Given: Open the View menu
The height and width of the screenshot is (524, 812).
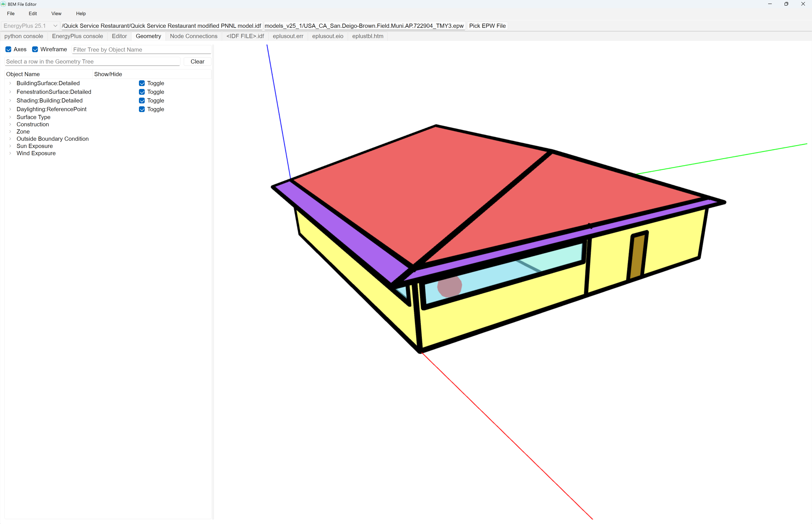Looking at the screenshot, I should pos(56,14).
